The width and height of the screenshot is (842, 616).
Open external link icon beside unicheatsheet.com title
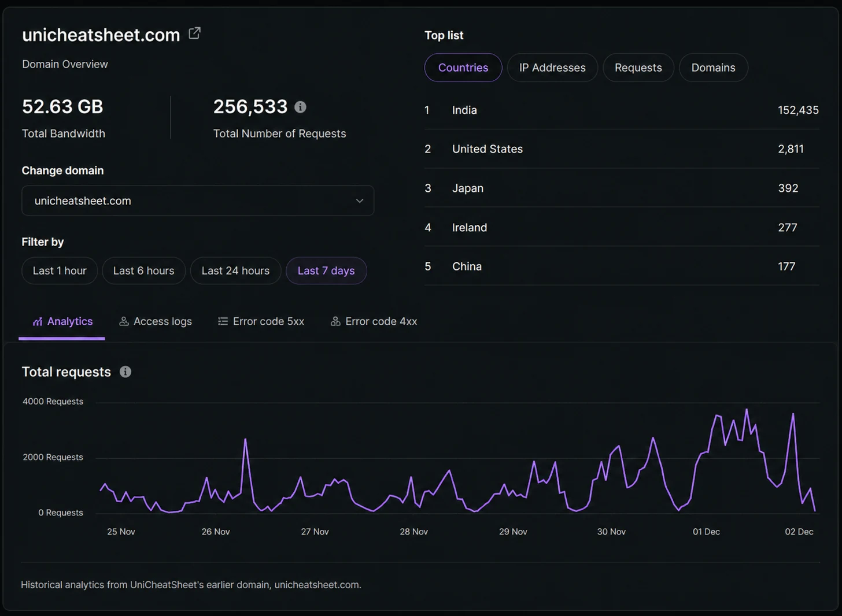tap(194, 34)
